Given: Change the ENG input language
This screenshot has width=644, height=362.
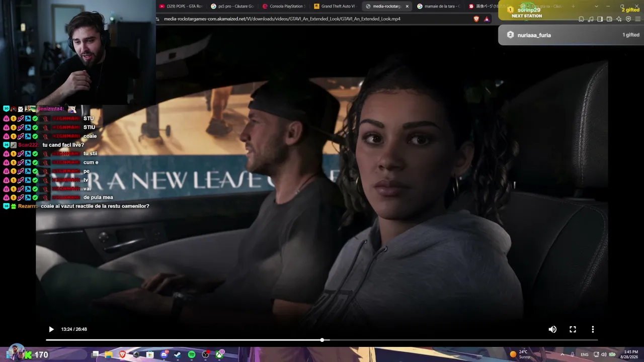Looking at the screenshot, I should (584, 354).
